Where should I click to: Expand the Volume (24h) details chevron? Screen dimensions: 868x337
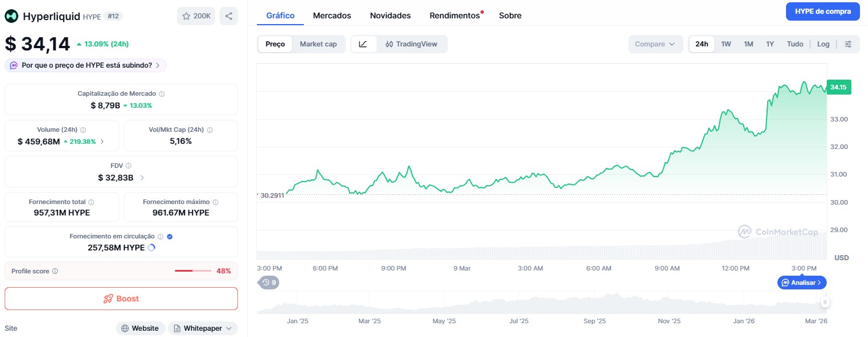click(102, 141)
